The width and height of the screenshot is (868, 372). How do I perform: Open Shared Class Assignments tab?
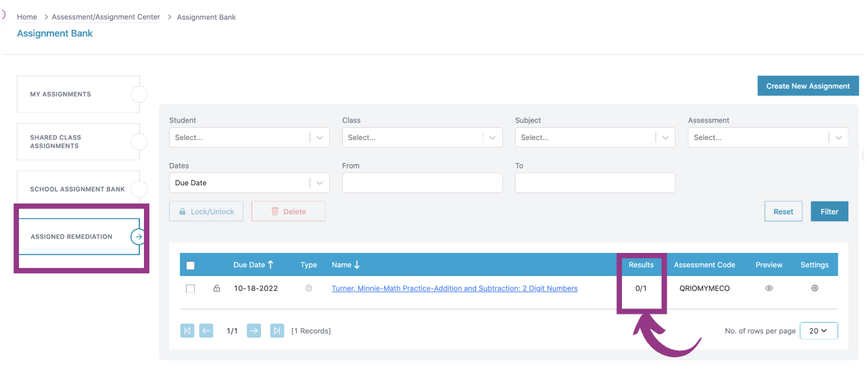pyautogui.click(x=78, y=141)
